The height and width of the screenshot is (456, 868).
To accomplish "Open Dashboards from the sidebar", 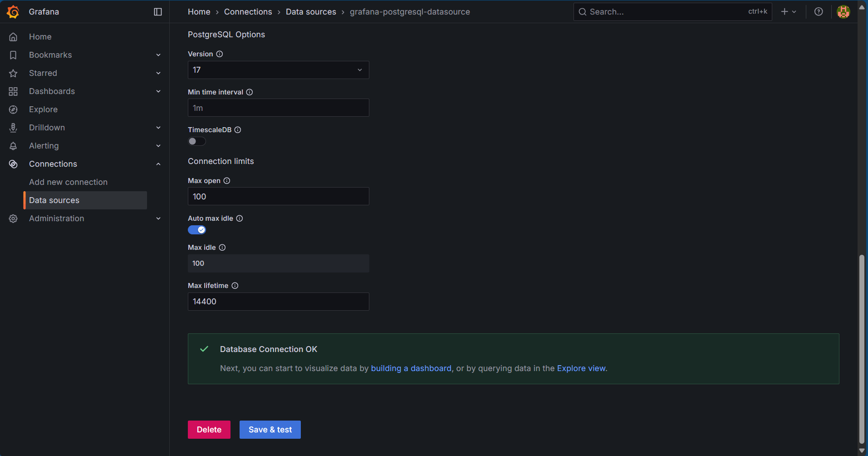I will click(x=52, y=91).
